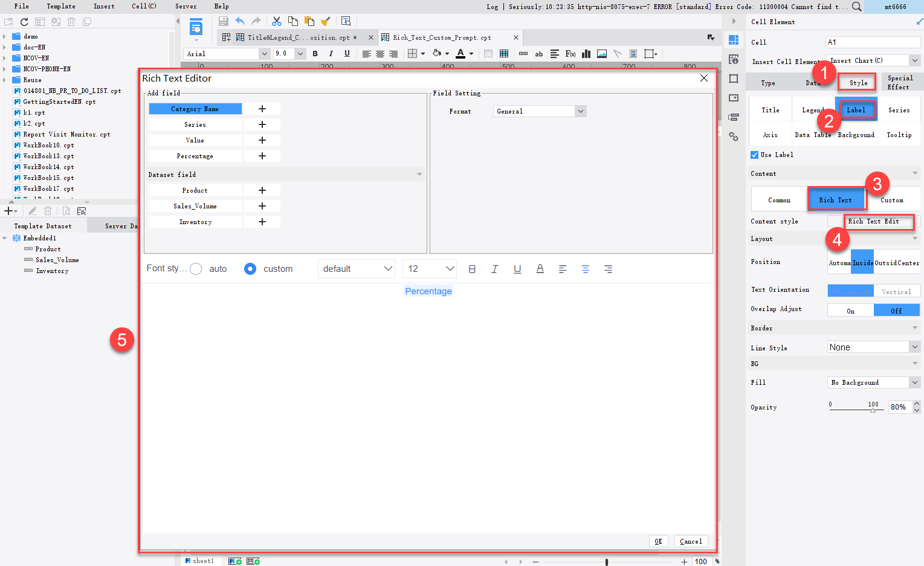
Task: Click OK in Rich Text Editor
Action: [x=658, y=541]
